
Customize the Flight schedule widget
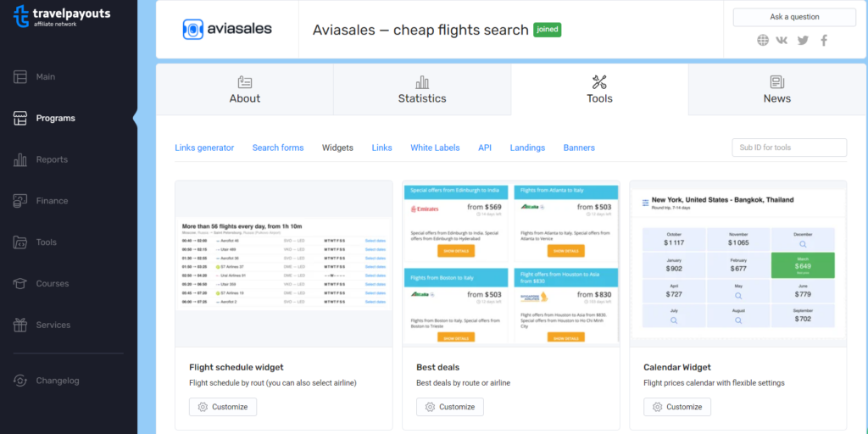(x=223, y=407)
